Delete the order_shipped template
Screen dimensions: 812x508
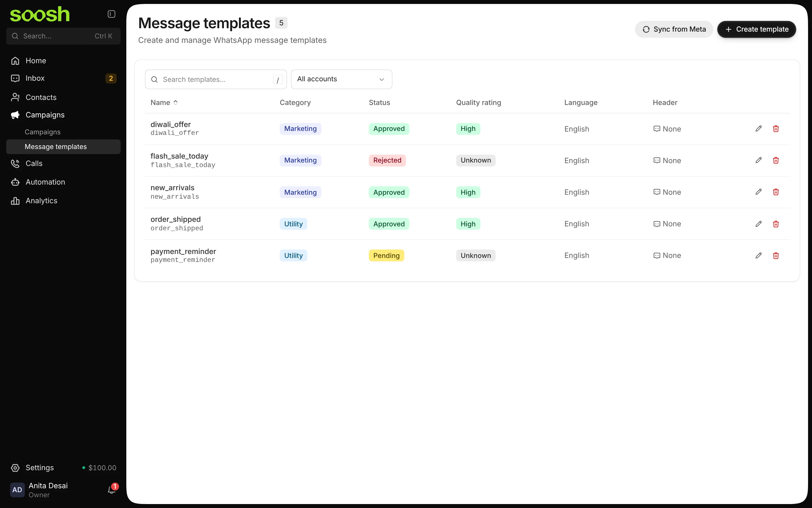coord(776,224)
